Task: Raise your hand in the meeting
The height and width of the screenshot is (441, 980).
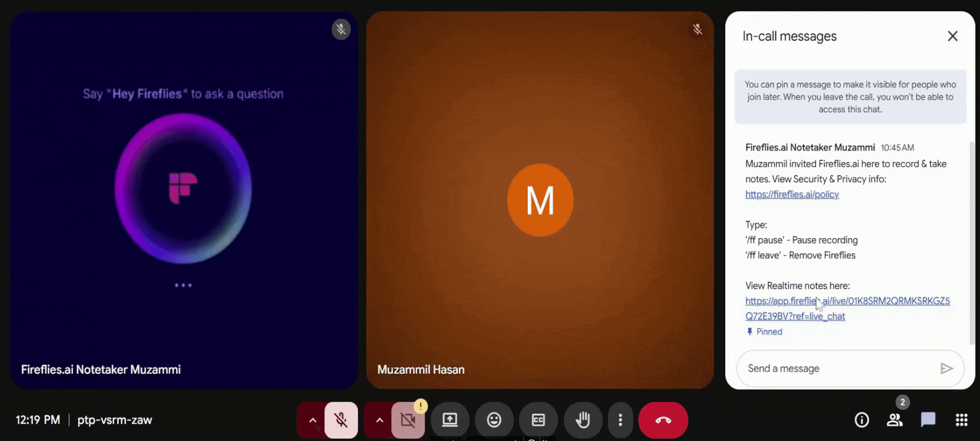Action: coord(583,420)
